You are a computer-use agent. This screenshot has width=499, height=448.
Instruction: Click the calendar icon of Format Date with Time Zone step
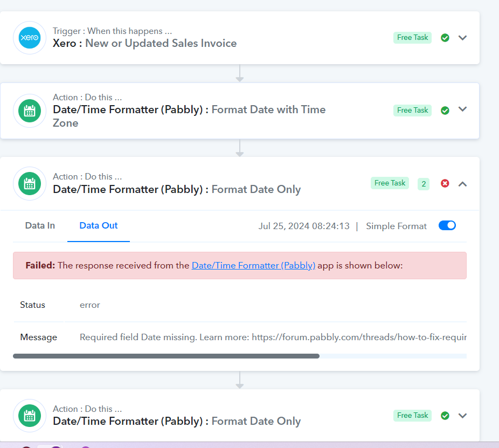[30, 111]
